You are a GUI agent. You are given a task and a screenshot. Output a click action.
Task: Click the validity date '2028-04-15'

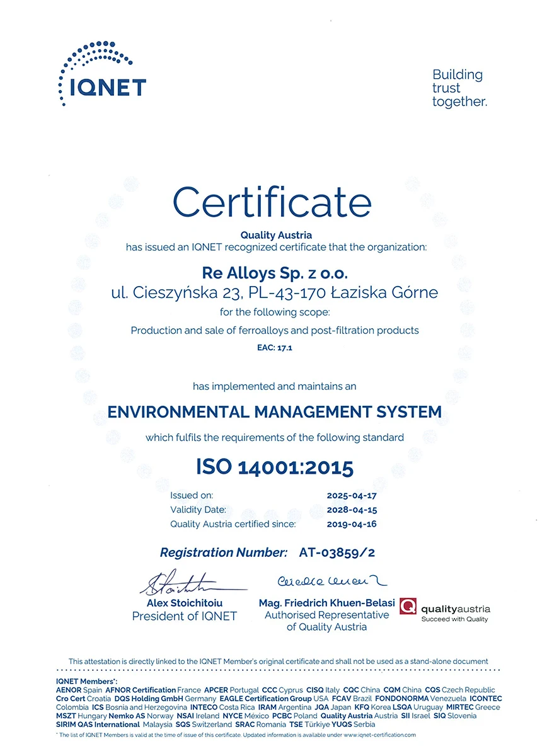click(x=352, y=510)
